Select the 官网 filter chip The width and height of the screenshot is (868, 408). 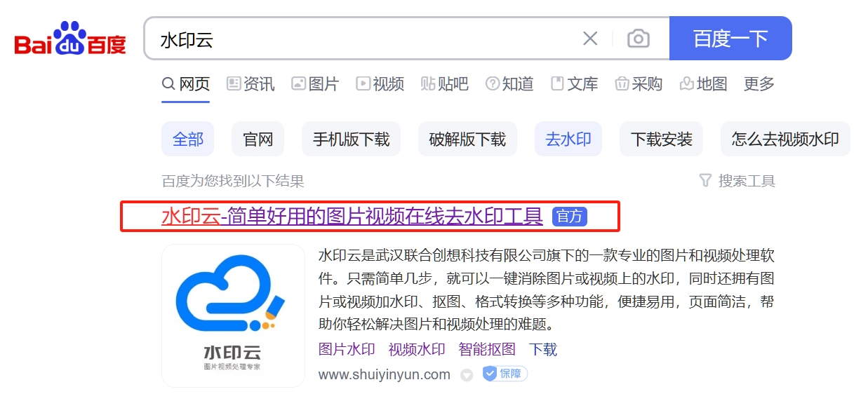pos(258,139)
